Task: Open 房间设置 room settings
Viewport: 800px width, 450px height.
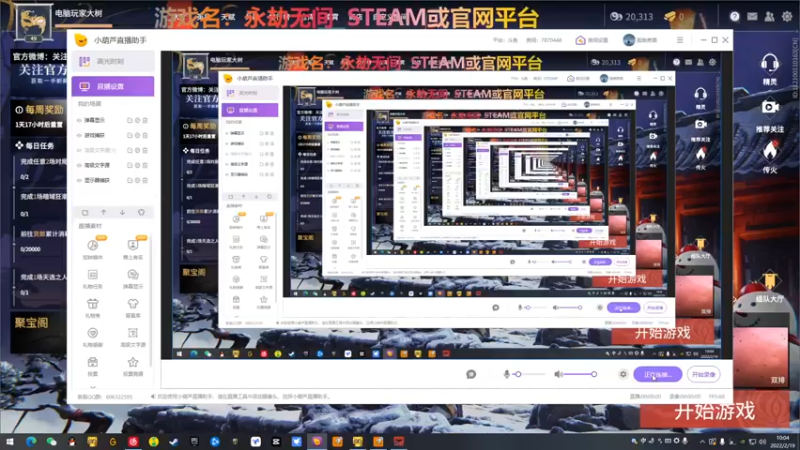Action: [x=592, y=40]
